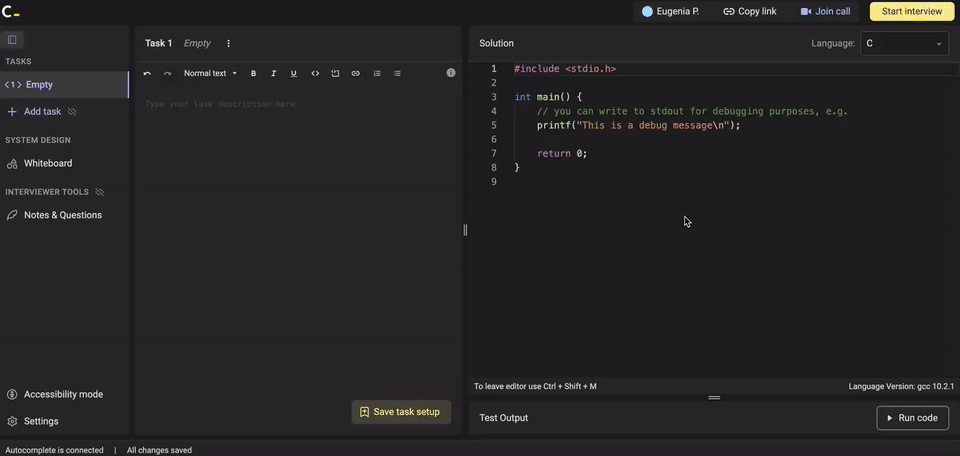Insert a numbered list

(x=377, y=73)
